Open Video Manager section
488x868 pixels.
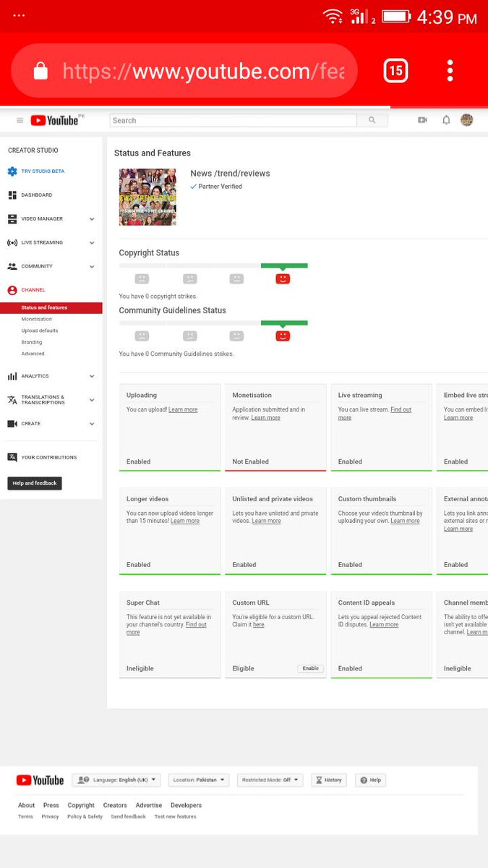coord(42,218)
